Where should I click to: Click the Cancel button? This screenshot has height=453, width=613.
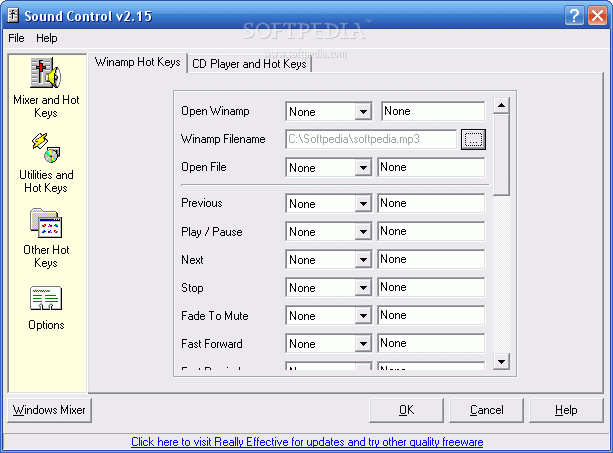point(486,410)
